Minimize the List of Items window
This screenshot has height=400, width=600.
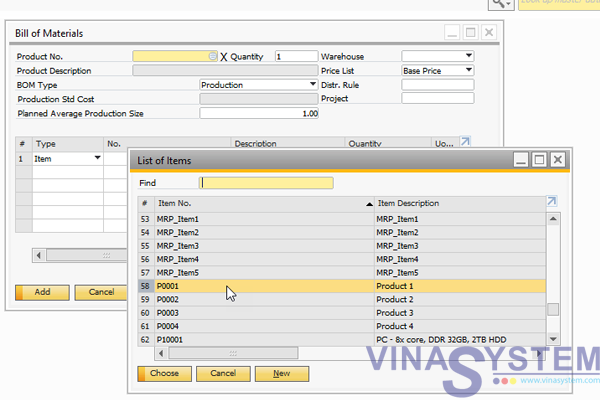click(x=521, y=159)
